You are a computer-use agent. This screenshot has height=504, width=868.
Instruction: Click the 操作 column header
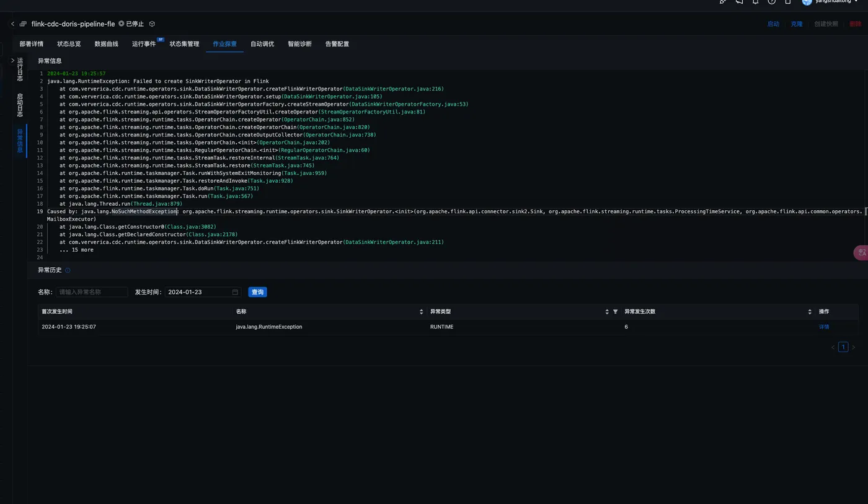(824, 311)
